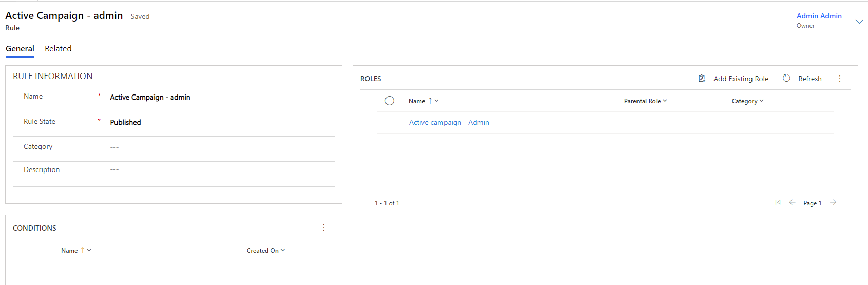Click the Add Existing Role icon

(x=702, y=79)
